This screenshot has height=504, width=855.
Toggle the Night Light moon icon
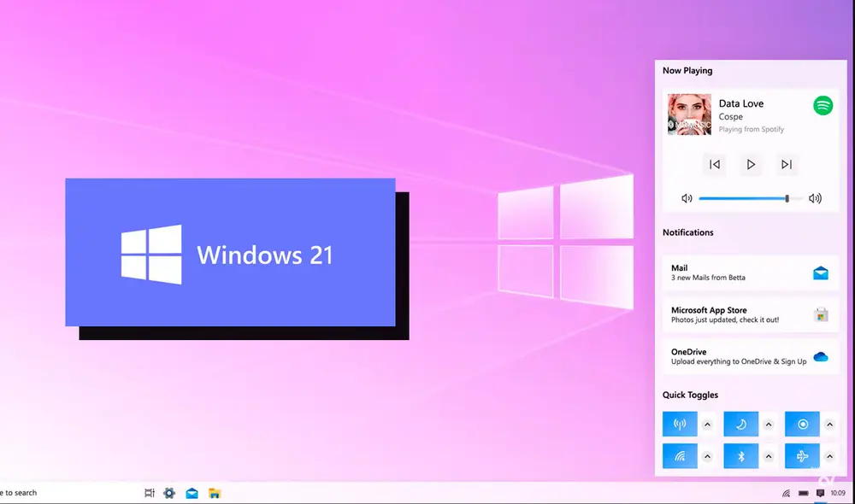point(740,424)
